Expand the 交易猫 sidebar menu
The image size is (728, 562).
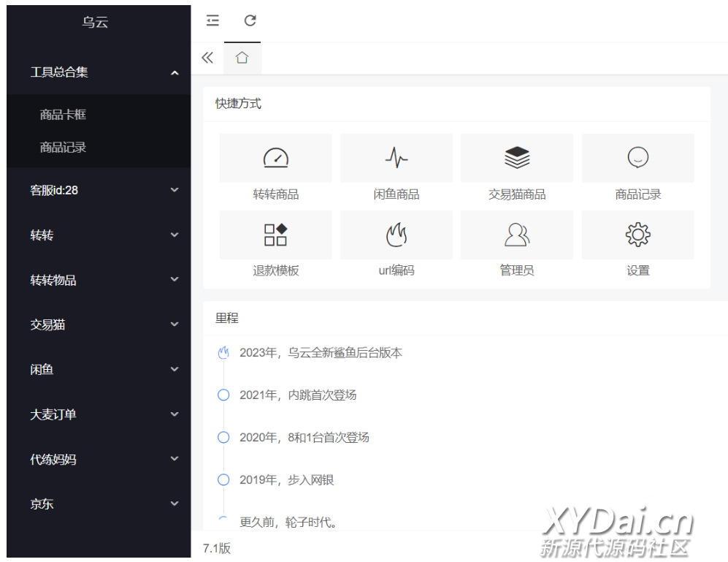click(x=99, y=324)
